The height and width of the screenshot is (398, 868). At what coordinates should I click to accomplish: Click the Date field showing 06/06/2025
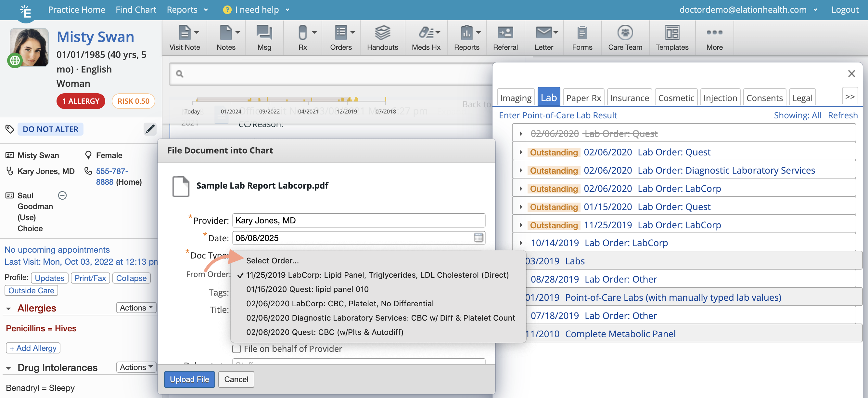pos(359,238)
